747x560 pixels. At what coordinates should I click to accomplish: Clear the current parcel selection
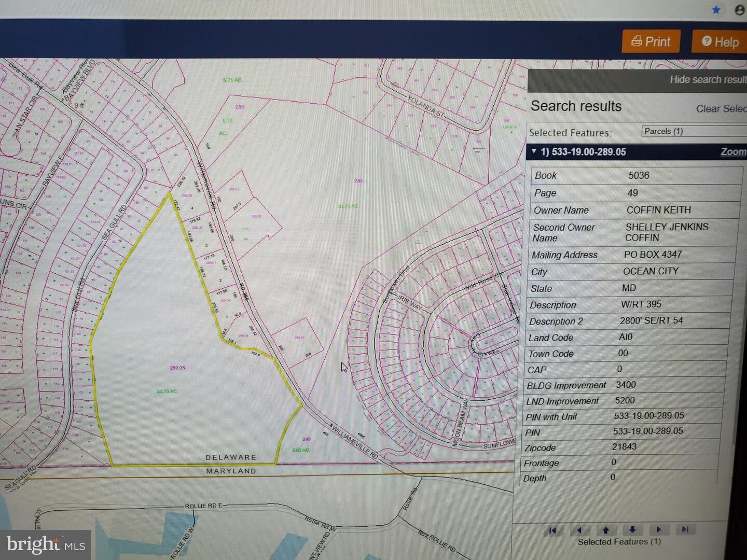pyautogui.click(x=721, y=109)
